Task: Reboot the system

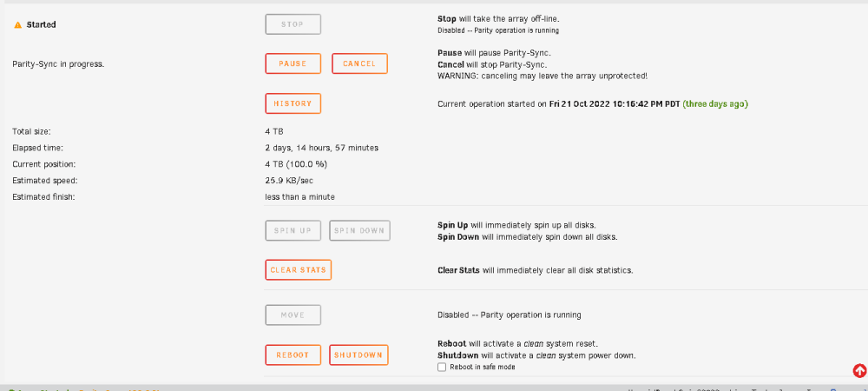Action: pos(293,355)
